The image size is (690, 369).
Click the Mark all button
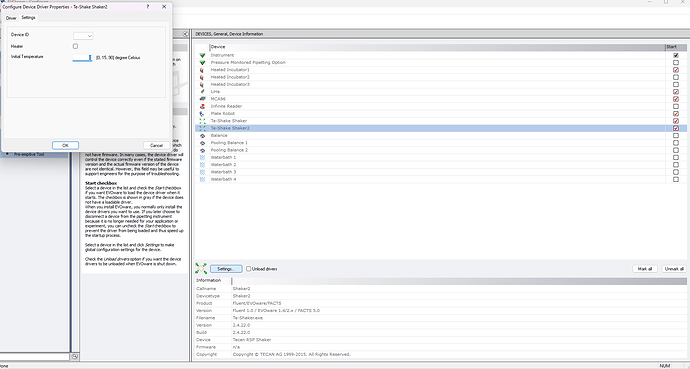[645, 269]
